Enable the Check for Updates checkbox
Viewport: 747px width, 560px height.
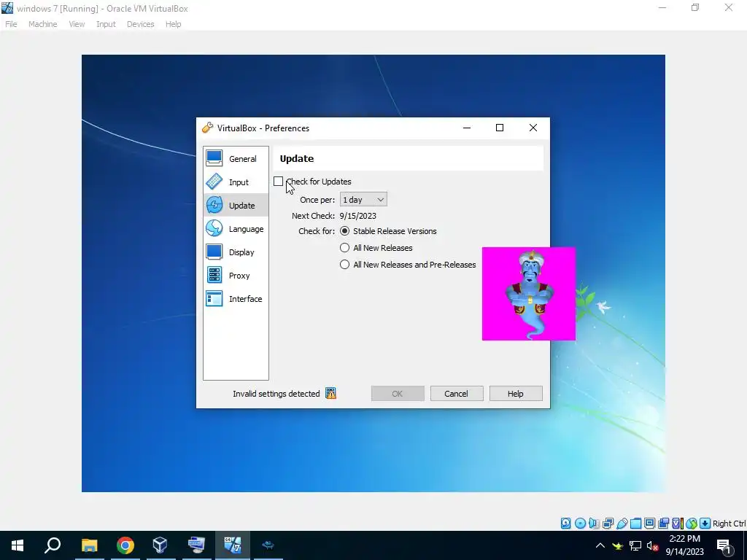point(278,182)
